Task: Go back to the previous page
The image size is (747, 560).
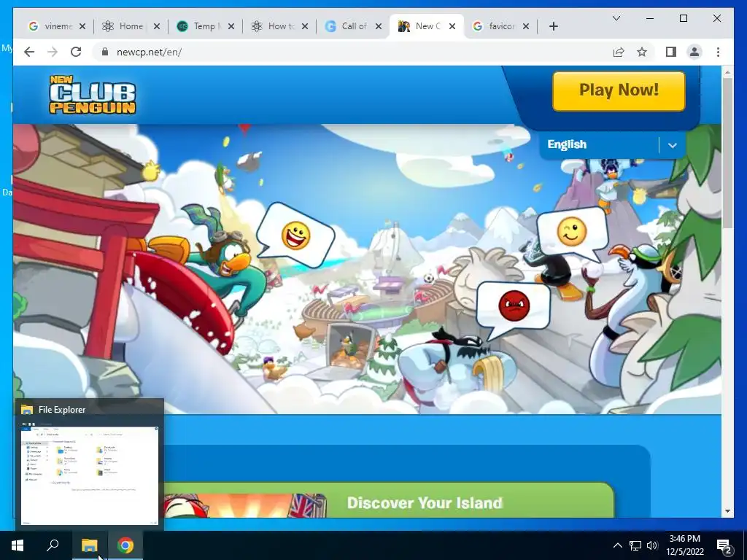Action: tap(29, 52)
